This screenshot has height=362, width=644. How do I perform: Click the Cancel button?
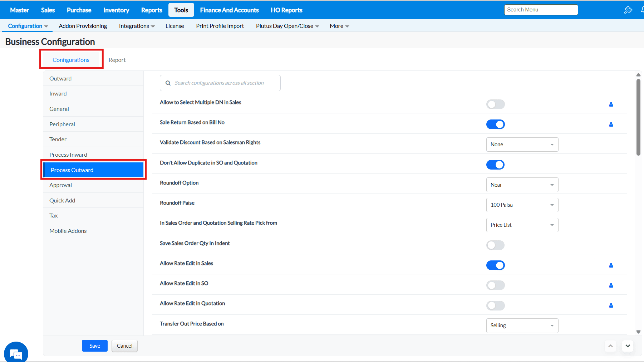pyautogui.click(x=124, y=346)
